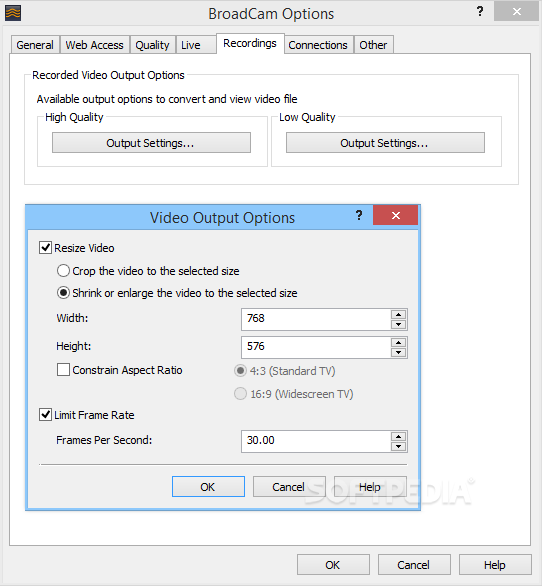Screen dimensions: 542x586
Task: Select Crop the video to selected size
Action: click(x=63, y=271)
